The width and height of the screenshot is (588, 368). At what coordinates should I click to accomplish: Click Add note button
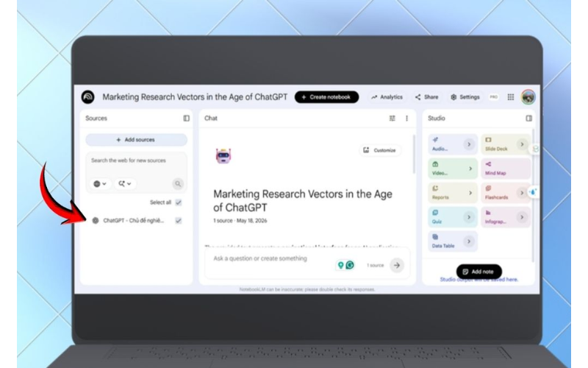479,272
